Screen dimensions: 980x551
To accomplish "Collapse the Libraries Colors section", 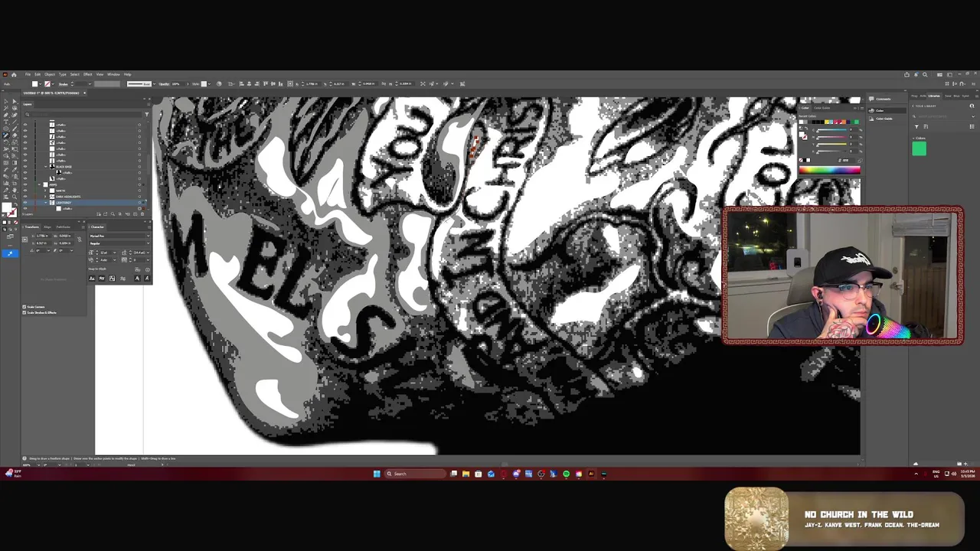I will (x=913, y=139).
